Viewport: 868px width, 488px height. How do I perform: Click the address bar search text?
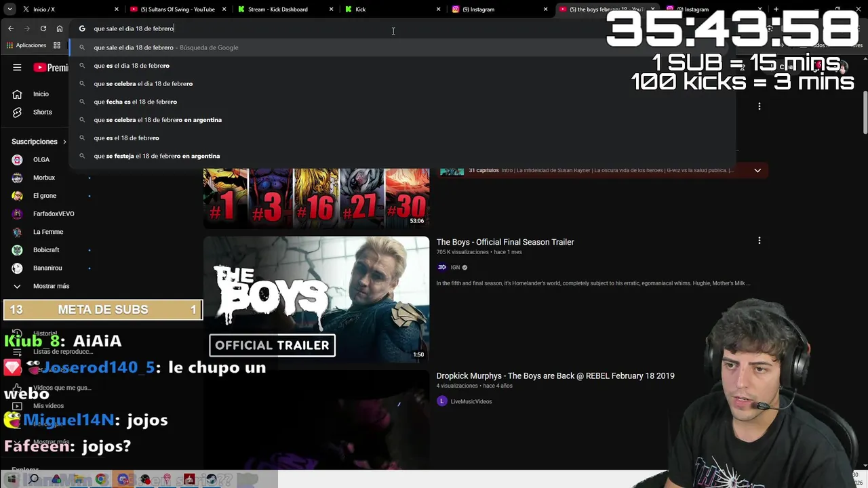coord(134,28)
